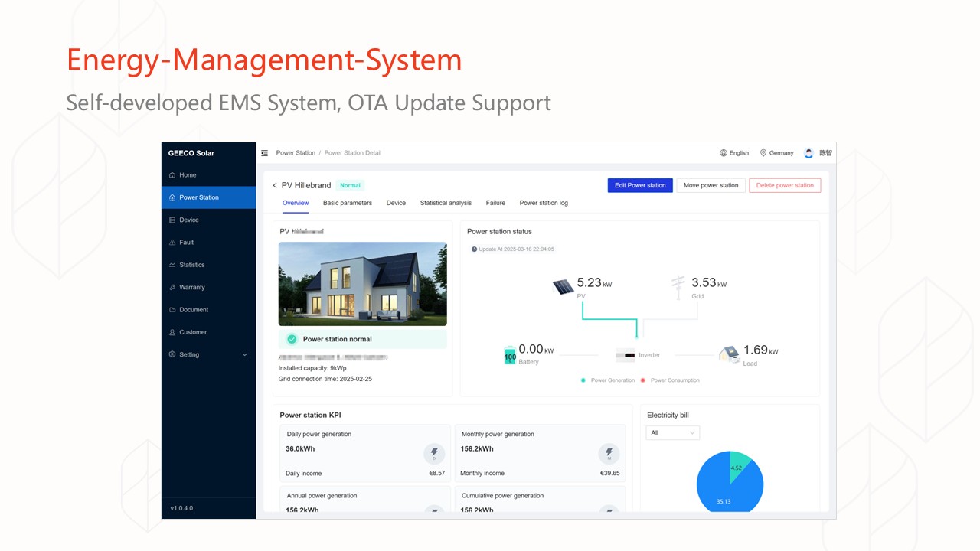Viewport: 980px width, 551px height.
Task: Open the Germany region selector
Action: (776, 153)
